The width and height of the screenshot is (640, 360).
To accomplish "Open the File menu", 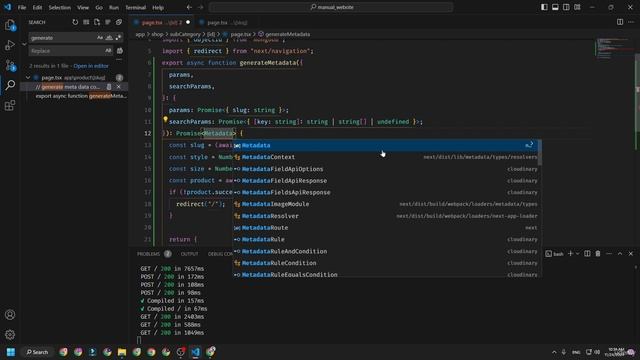I will (x=22, y=7).
